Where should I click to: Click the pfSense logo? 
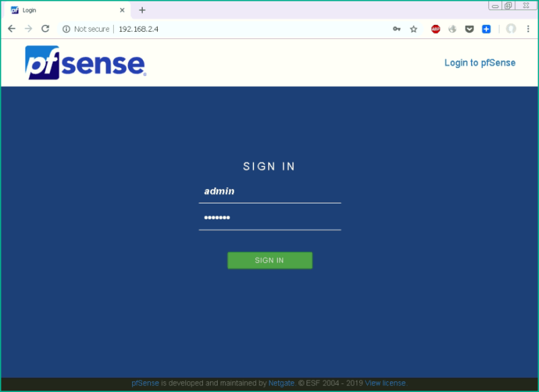coord(86,63)
